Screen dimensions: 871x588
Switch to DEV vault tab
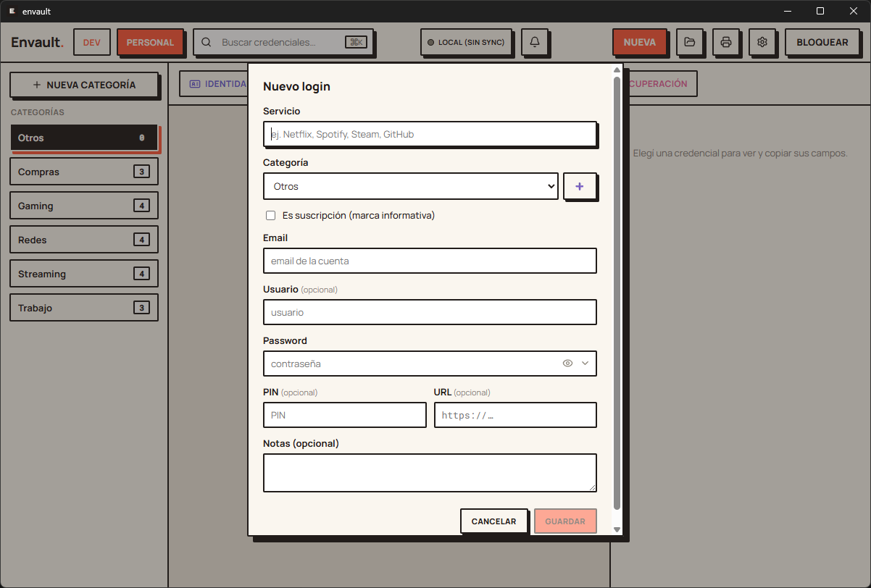click(x=92, y=42)
